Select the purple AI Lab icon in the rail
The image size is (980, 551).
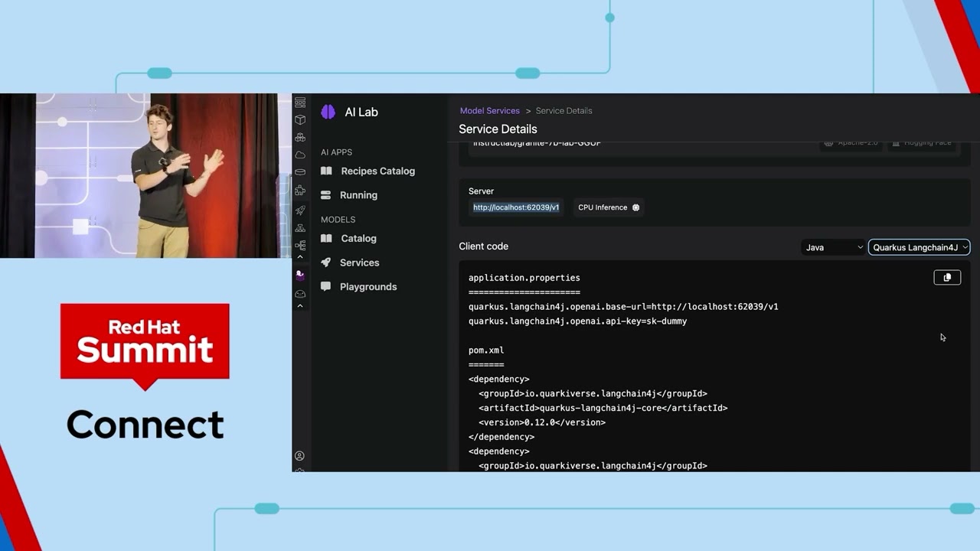[300, 275]
